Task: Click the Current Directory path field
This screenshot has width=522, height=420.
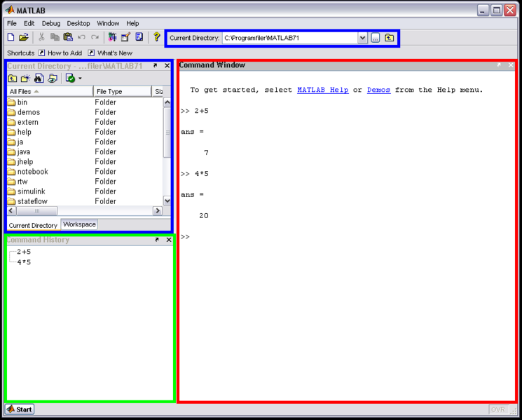Action: tap(290, 38)
